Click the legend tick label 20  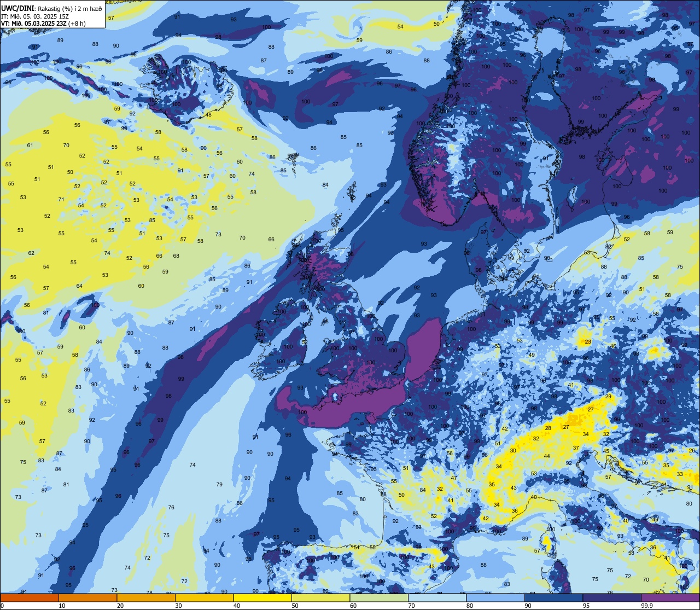pyautogui.click(x=120, y=606)
